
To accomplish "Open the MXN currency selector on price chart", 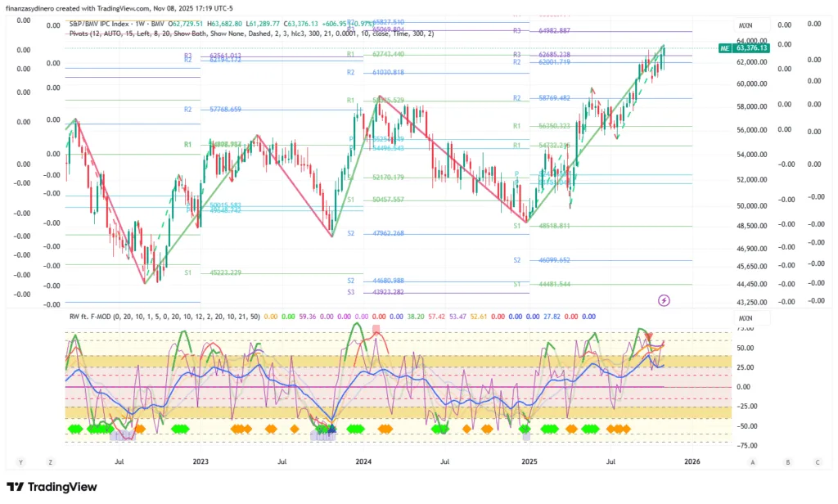I will tap(745, 25).
